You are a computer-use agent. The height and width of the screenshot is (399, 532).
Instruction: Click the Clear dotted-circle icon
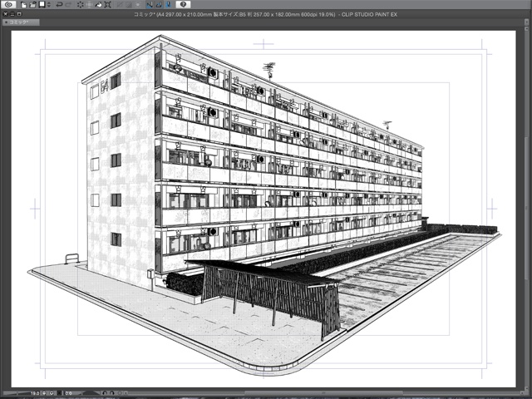click(x=81, y=5)
